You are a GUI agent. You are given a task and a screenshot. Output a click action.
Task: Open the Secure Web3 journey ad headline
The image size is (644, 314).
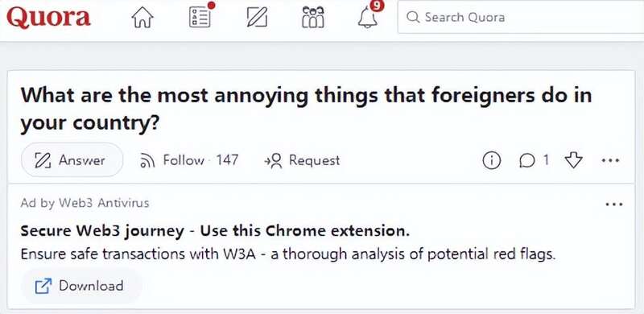(215, 231)
